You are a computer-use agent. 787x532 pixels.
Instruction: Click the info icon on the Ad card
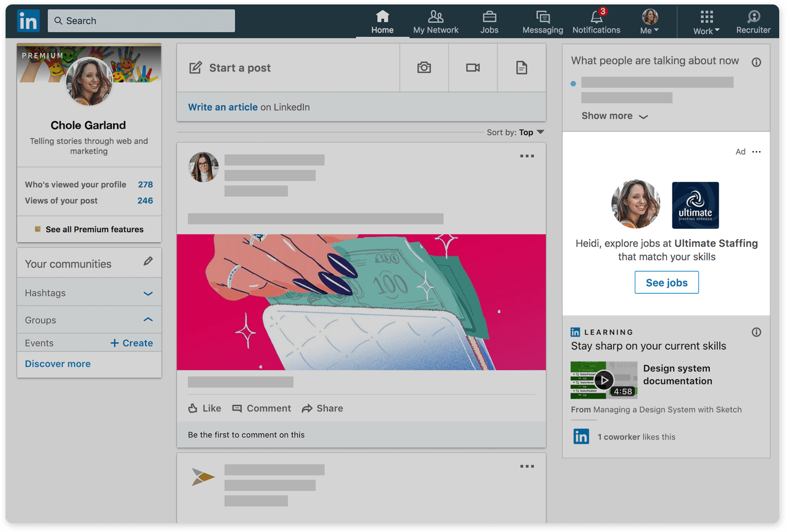(x=756, y=151)
